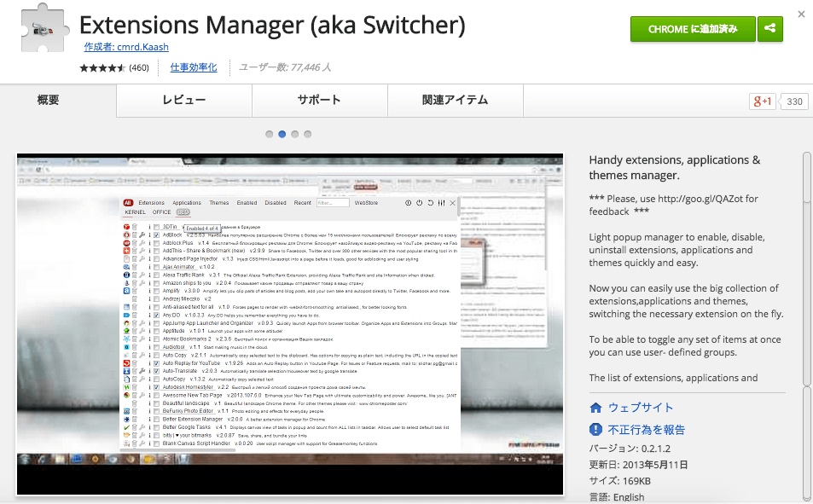
Task: Click the Extensions Manager puzzle-piece icon
Action: point(44,27)
